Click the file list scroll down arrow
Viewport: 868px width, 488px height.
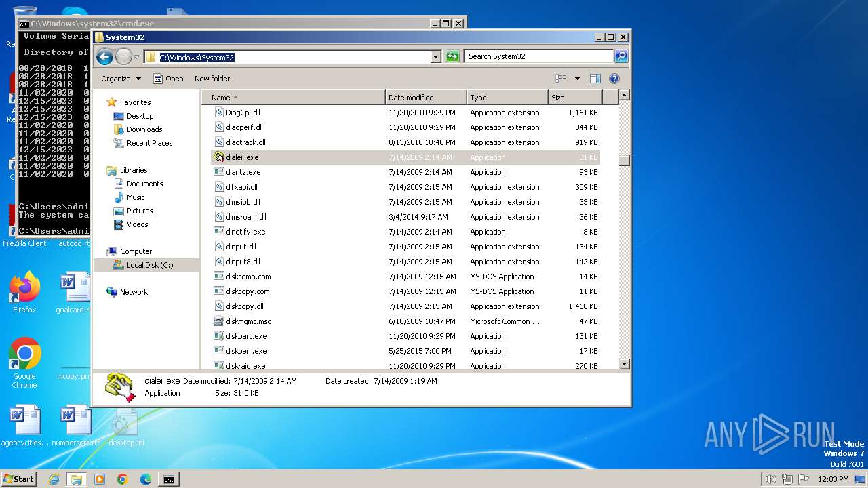(625, 365)
